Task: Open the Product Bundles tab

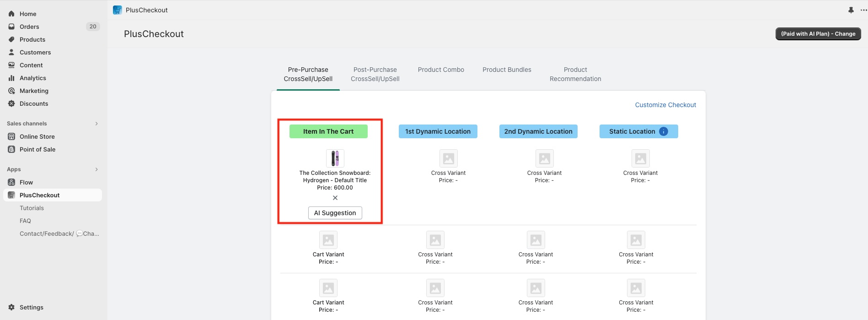Action: [x=507, y=70]
